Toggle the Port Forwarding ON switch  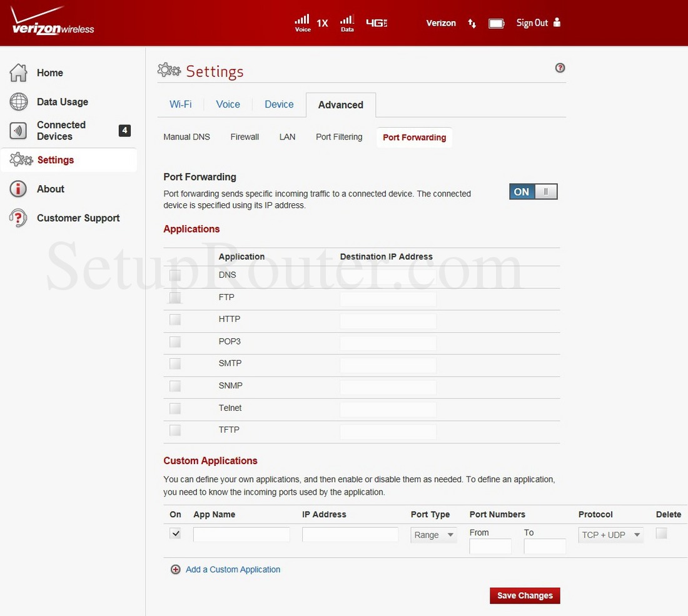pos(533,192)
